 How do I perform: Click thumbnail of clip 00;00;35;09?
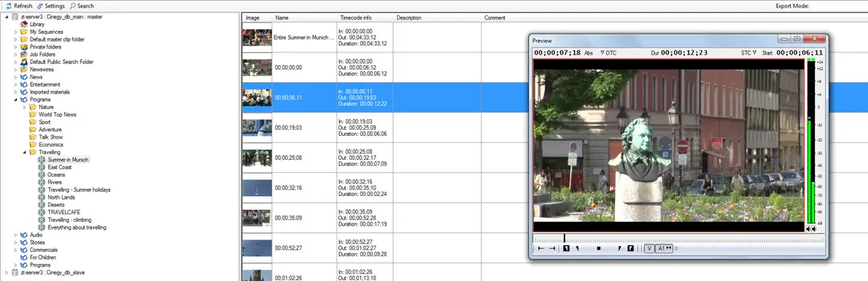click(x=257, y=218)
